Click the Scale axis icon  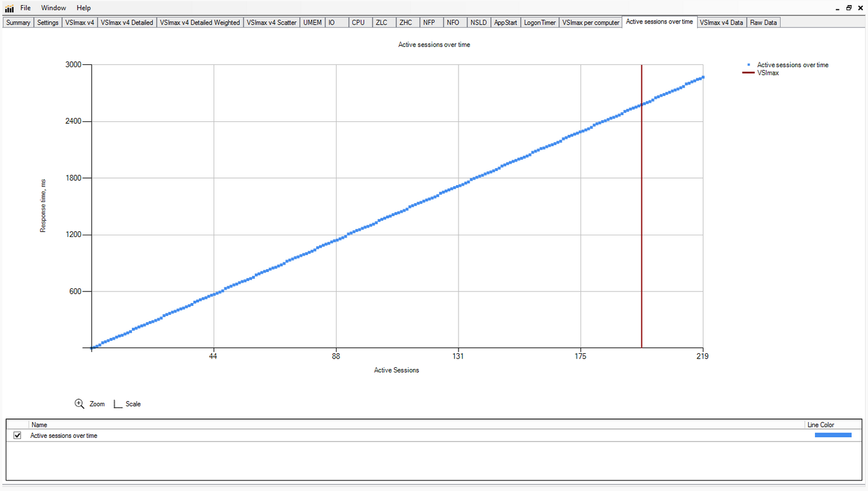click(x=118, y=404)
